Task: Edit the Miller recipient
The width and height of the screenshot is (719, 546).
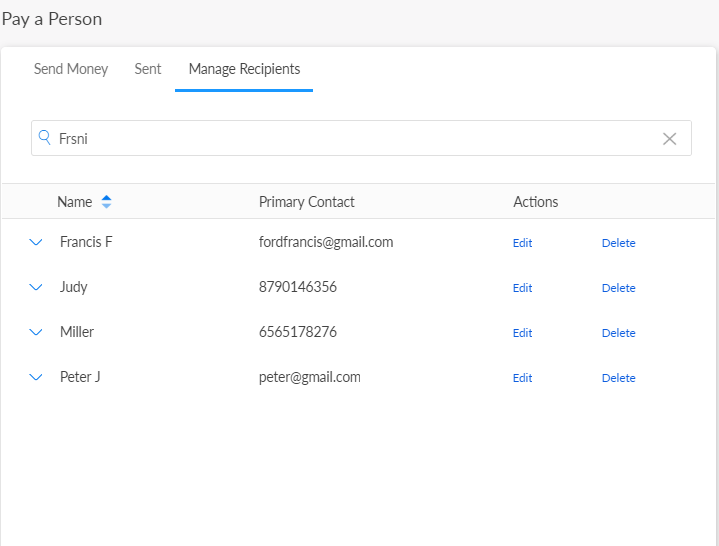Action: pos(522,333)
